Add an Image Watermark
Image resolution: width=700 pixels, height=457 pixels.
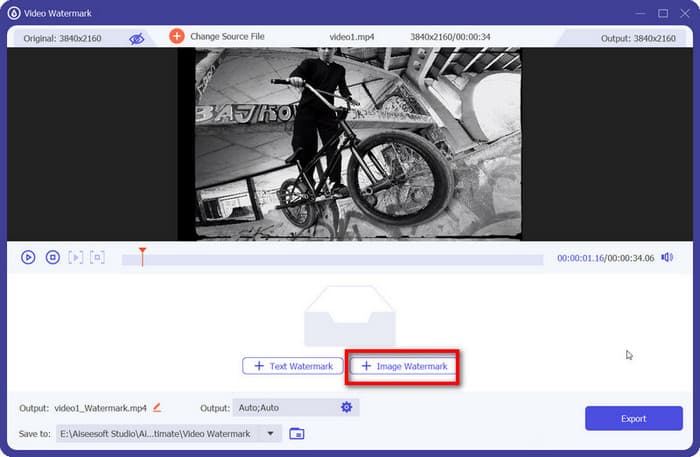pyautogui.click(x=404, y=367)
